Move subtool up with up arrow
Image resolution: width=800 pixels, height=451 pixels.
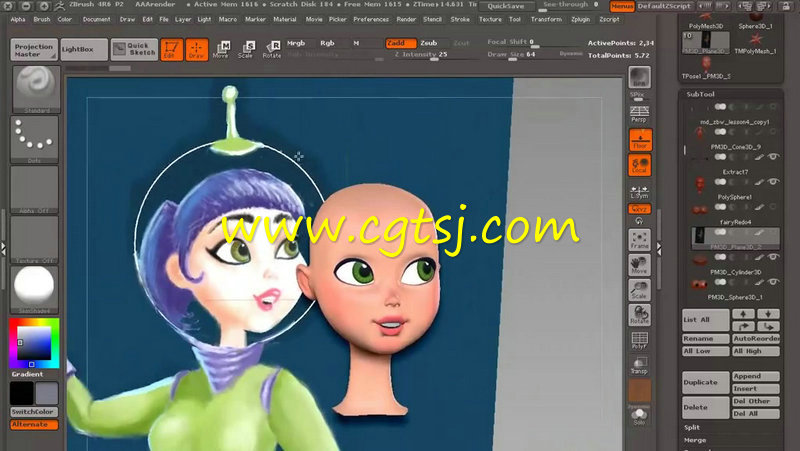743,314
